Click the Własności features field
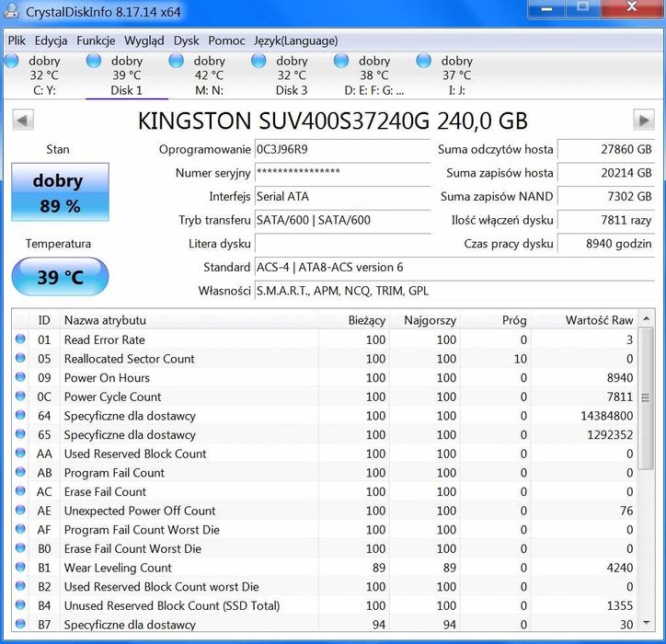This screenshot has width=666, height=644. click(x=454, y=291)
